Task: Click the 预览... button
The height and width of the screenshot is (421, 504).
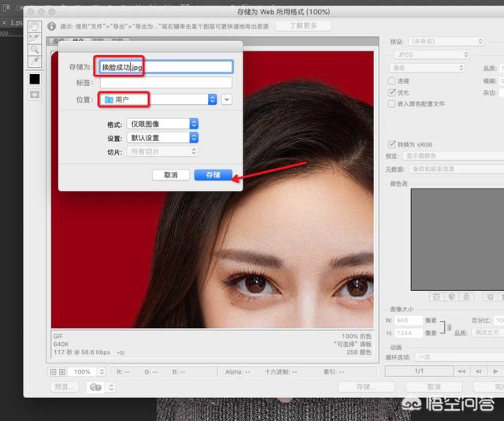Action: click(65, 387)
